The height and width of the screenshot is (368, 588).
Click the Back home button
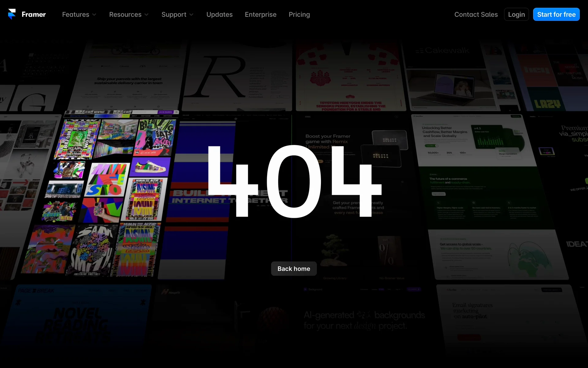(x=294, y=269)
